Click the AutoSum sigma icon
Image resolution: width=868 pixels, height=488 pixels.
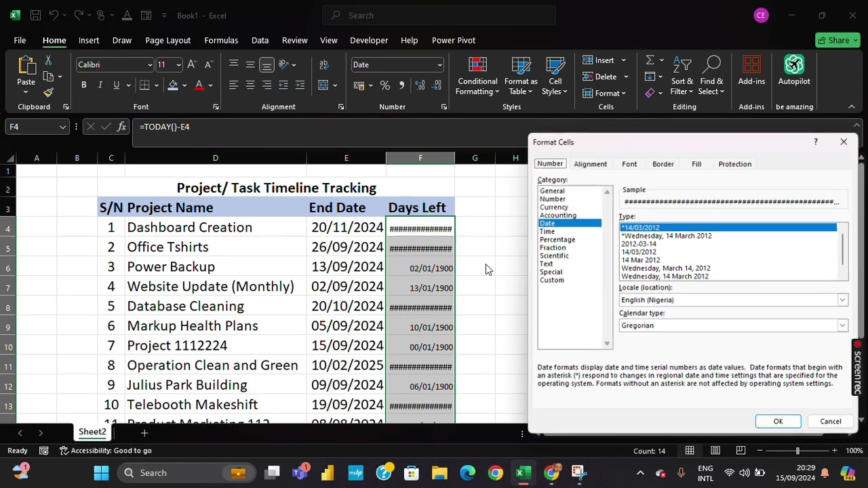650,60
